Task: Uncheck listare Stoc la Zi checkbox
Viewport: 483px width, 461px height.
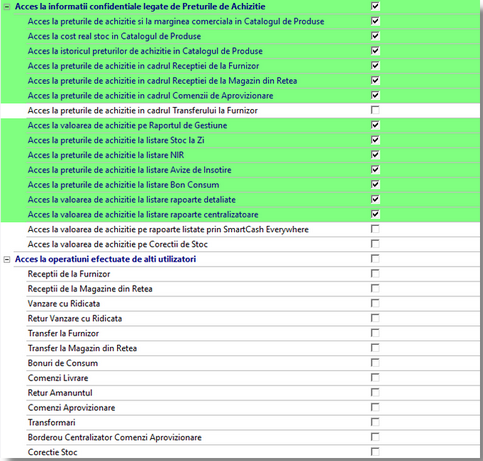Action: coord(375,140)
